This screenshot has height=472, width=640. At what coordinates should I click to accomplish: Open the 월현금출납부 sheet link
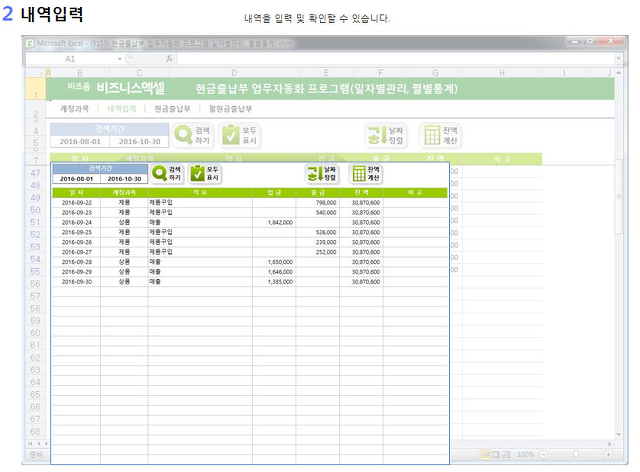point(230,109)
